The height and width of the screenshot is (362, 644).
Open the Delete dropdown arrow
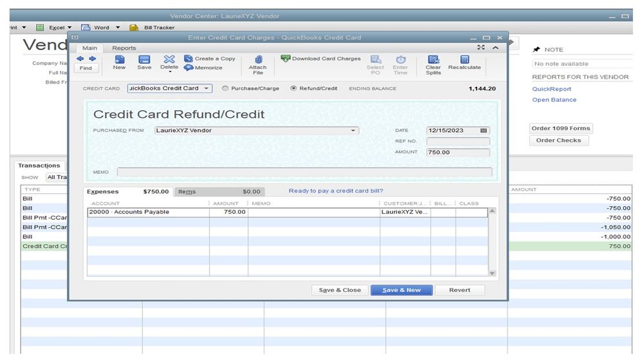tap(170, 72)
